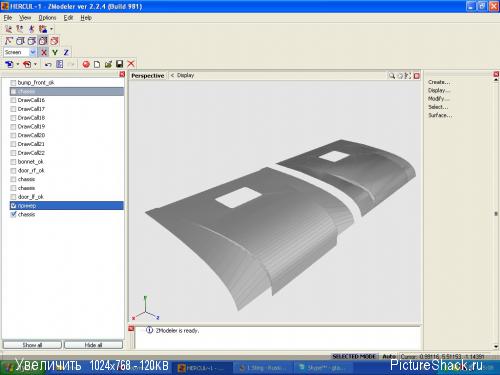Screen dimensions: 500x375
Task: Open the Help menu
Action: (x=86, y=18)
